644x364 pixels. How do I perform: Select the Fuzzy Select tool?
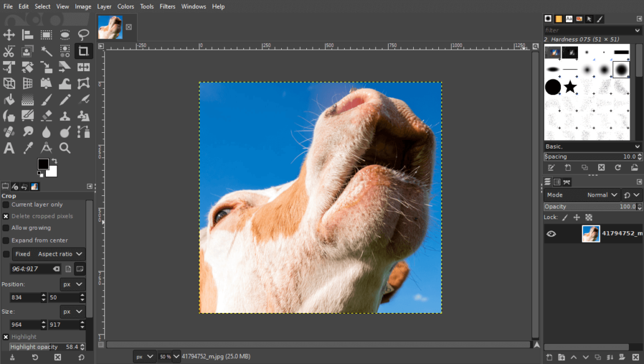click(46, 51)
